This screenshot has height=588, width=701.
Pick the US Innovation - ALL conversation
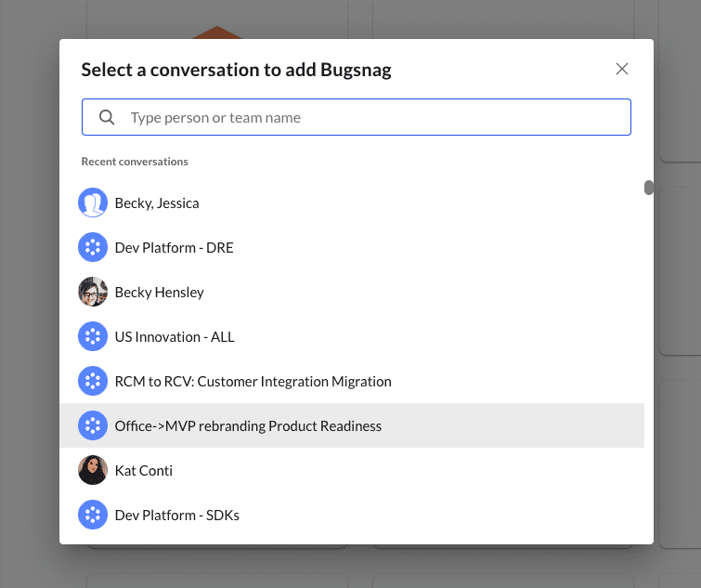point(175,336)
